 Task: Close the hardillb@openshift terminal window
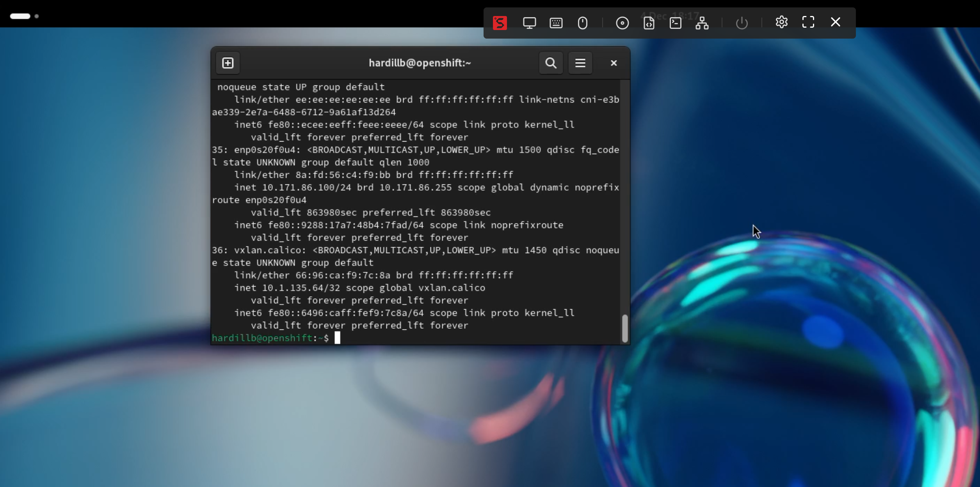pyautogui.click(x=614, y=63)
